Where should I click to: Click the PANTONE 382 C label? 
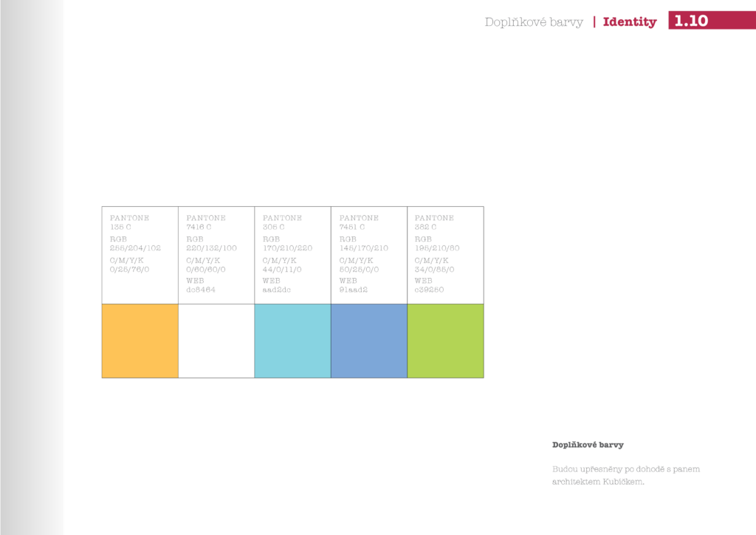click(x=434, y=222)
